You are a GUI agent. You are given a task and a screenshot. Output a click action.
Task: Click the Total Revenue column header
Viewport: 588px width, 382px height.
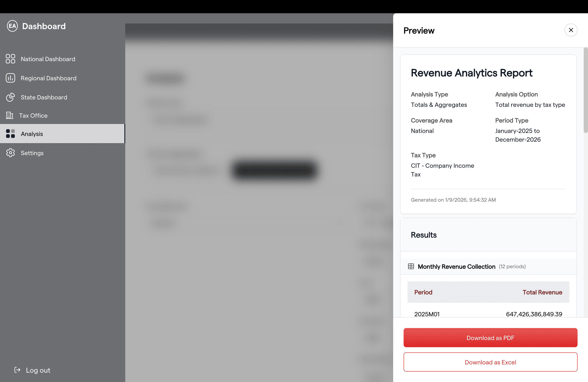click(542, 292)
